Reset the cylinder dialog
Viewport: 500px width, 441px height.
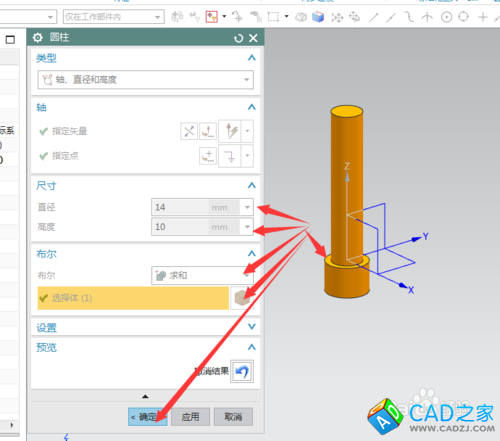(x=238, y=38)
